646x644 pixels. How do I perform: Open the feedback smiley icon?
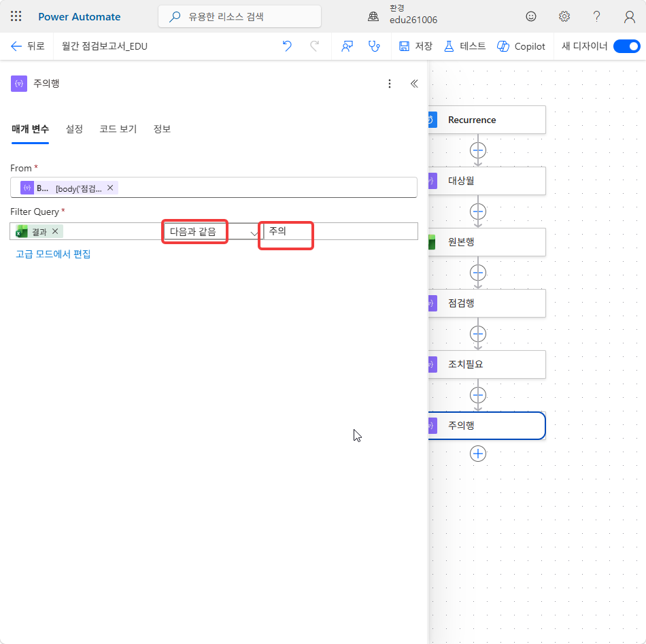coord(530,16)
